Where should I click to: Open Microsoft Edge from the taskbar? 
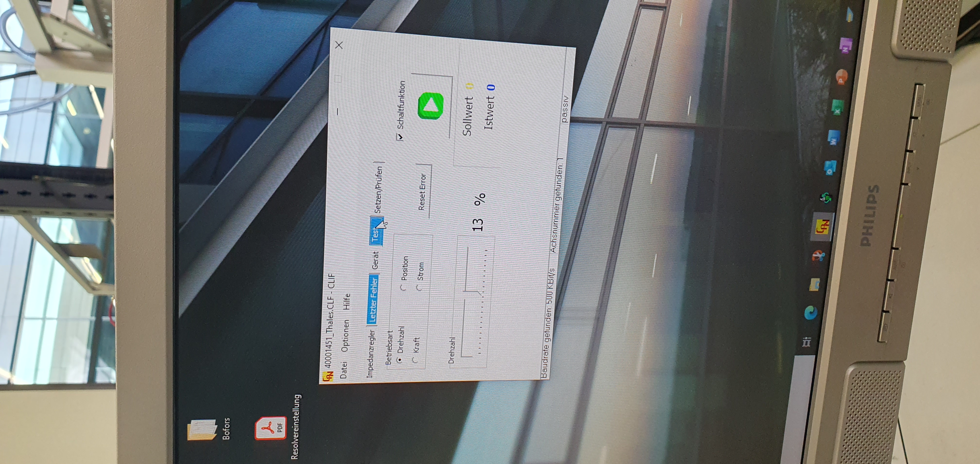click(812, 312)
